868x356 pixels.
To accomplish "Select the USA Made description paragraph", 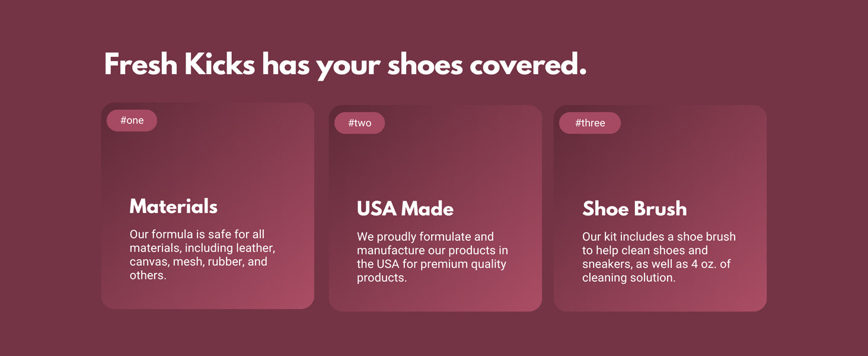I will [x=432, y=257].
